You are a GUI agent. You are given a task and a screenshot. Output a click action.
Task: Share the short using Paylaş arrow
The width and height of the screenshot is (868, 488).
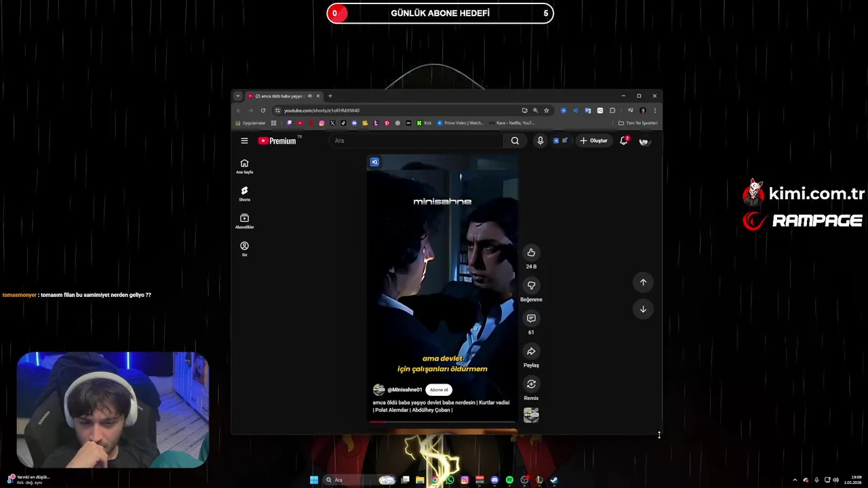tap(531, 351)
